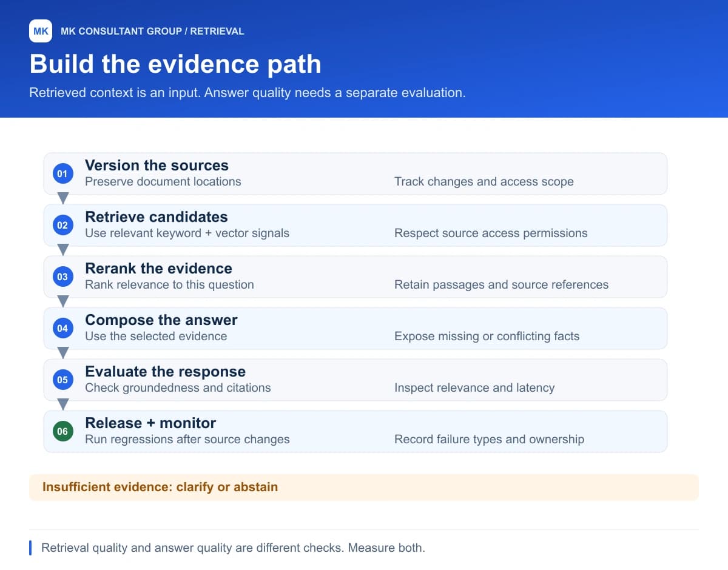Select the 'Evaluate the response' heading
This screenshot has width=728, height=570.
coord(165,371)
